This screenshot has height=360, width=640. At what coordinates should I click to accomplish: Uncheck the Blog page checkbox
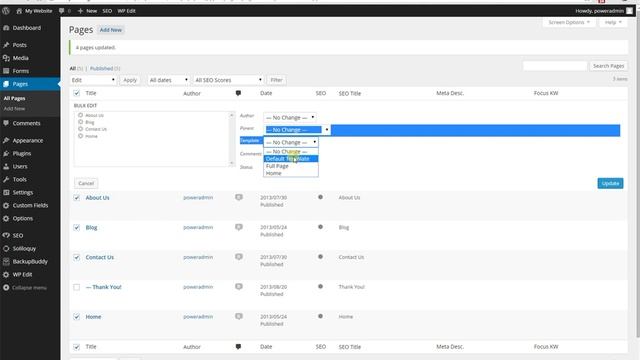coord(77,227)
